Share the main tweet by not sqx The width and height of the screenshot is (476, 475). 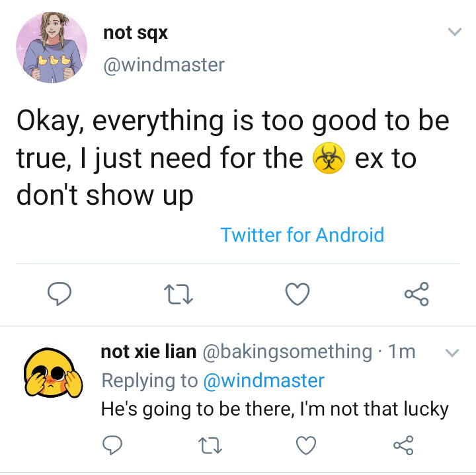tap(416, 295)
